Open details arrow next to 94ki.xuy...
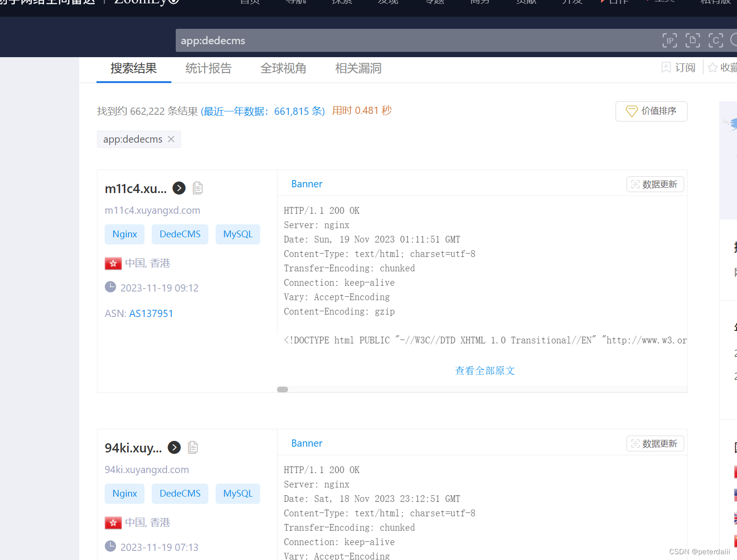737x560 pixels. tap(174, 448)
